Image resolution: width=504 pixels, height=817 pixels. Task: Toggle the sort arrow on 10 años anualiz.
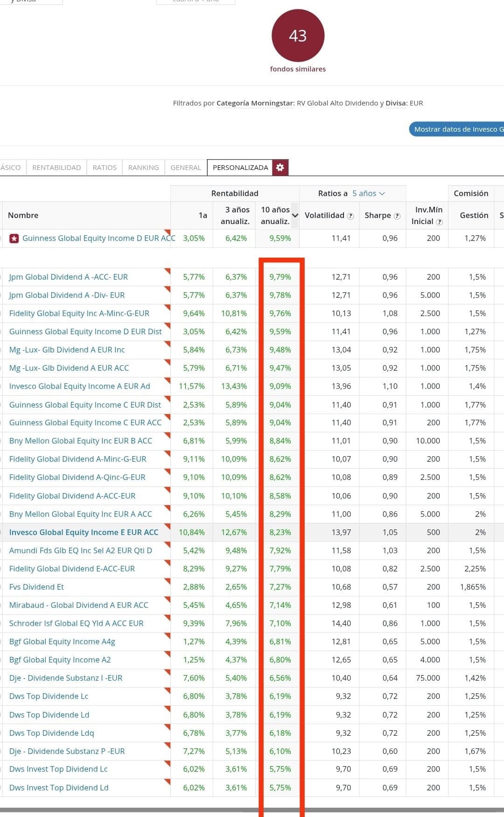[x=295, y=215]
